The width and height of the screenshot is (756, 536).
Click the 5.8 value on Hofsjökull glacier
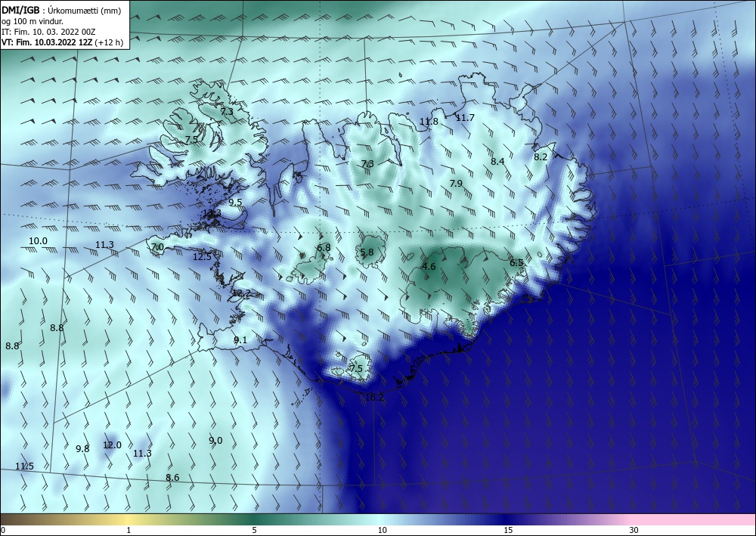[367, 252]
